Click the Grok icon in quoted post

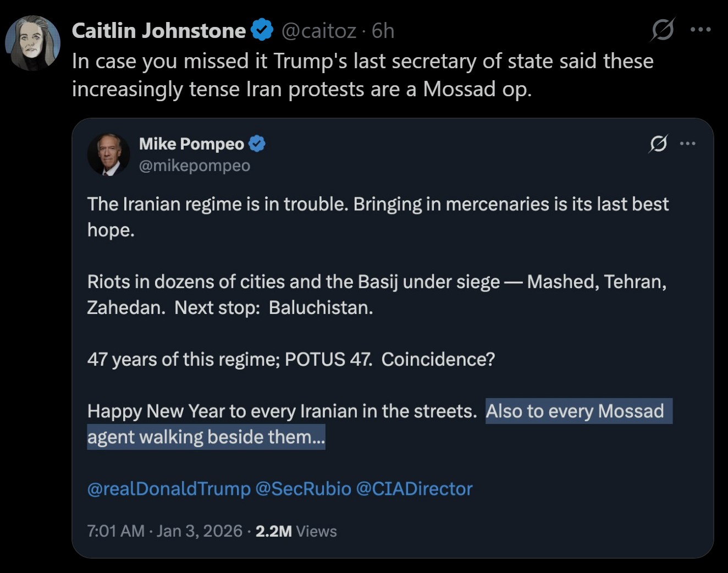658,144
